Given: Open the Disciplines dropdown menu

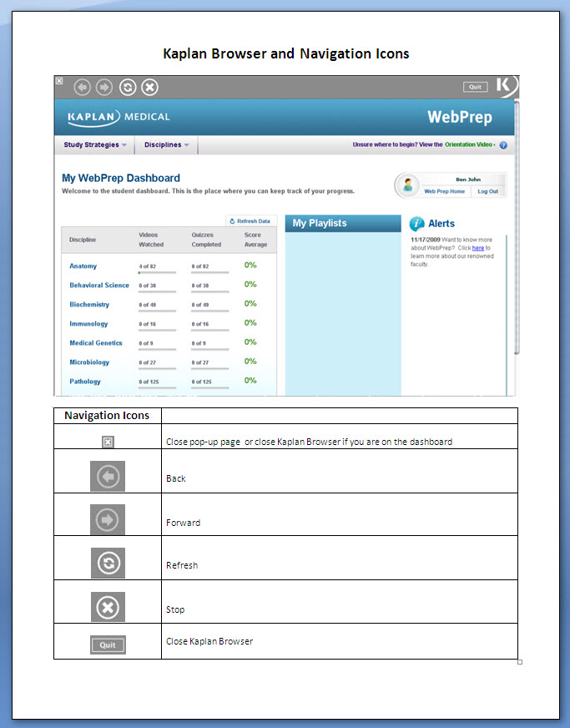Looking at the screenshot, I should [166, 145].
